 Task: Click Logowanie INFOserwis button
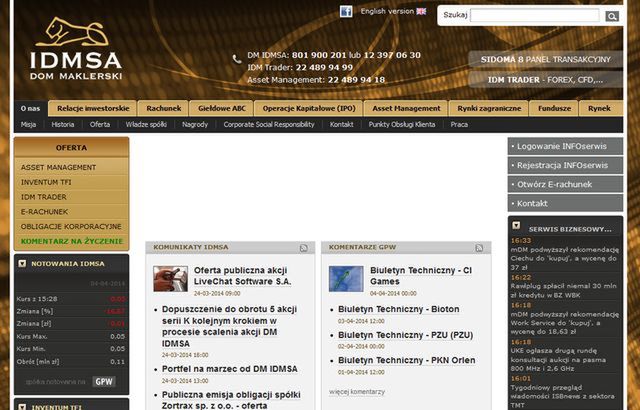(x=565, y=146)
